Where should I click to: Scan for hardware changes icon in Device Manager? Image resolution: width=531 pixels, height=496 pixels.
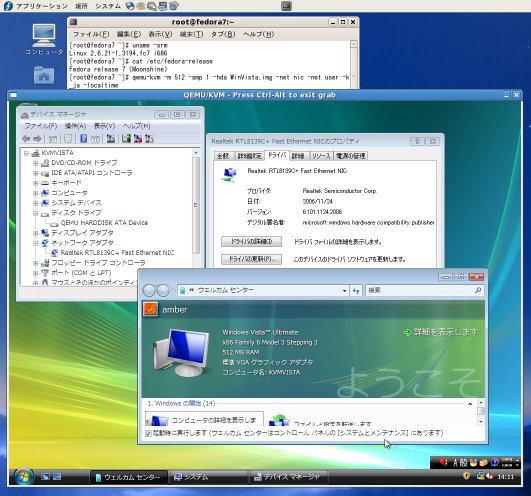[x=111, y=138]
